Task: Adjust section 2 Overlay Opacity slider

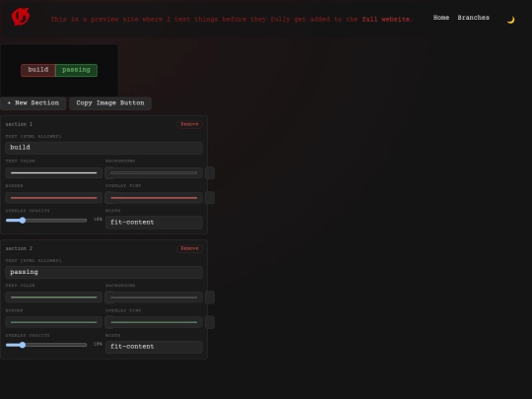Action: pos(46,345)
